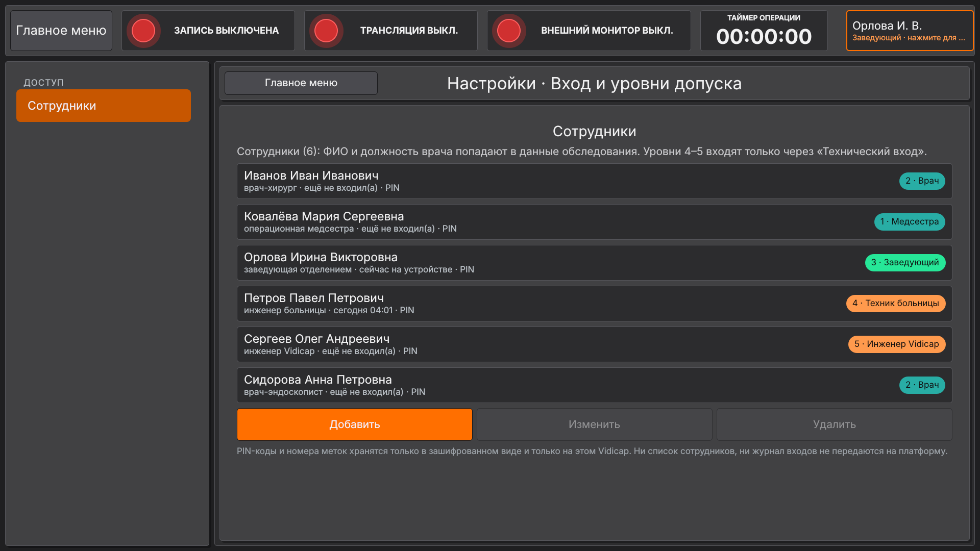This screenshot has width=980, height=551.
Task: Select employee Сергеев Олег Андреевич
Action: 595,344
